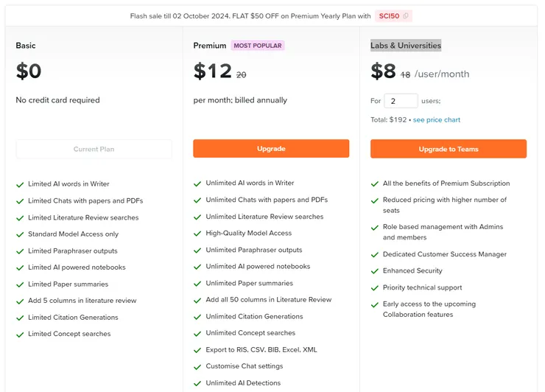This screenshot has width=545, height=392.
Task: Click the disabled Current Plan button
Action: [94, 150]
